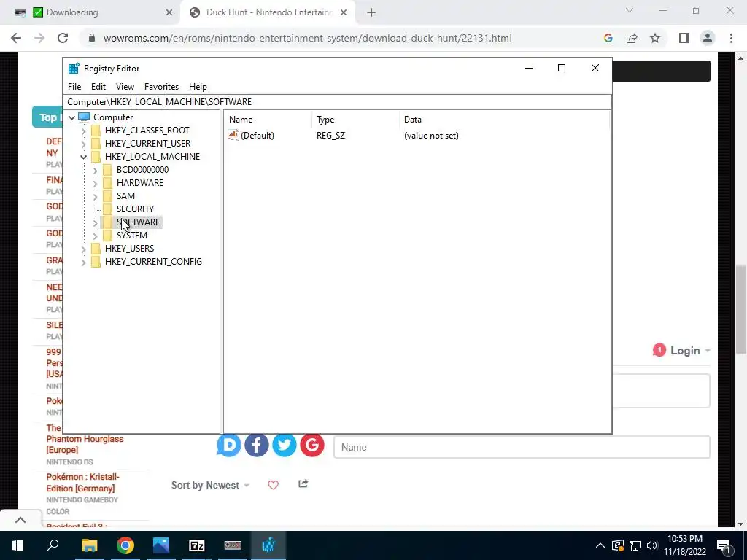Image resolution: width=747 pixels, height=560 pixels.
Task: Expand the SAM subkey
Action: (95, 196)
